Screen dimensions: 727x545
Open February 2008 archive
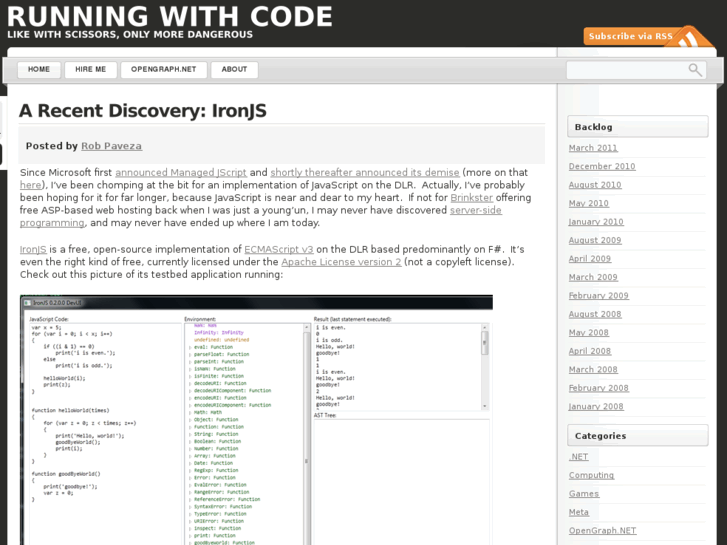click(x=599, y=388)
